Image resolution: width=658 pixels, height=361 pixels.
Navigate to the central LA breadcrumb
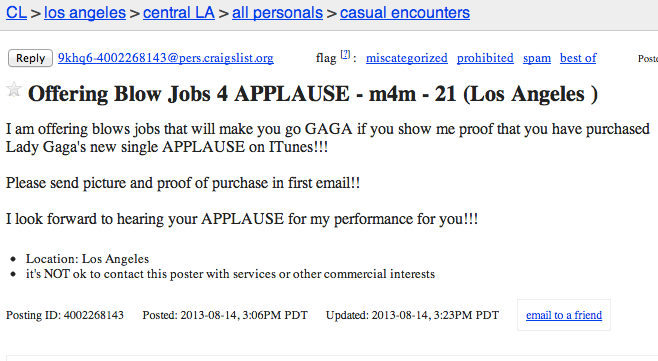[179, 13]
